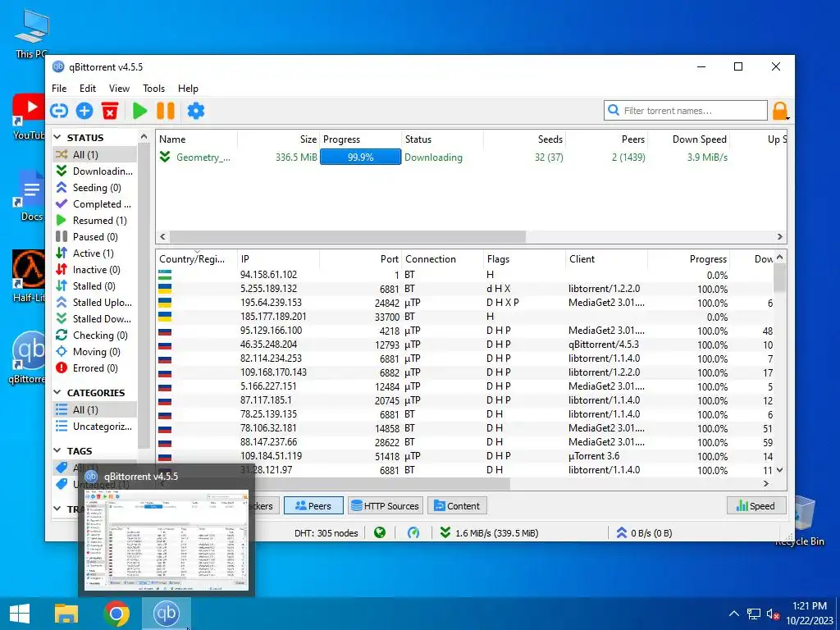The image size is (840, 630).
Task: Sort peers by IP column header
Action: coord(279,259)
